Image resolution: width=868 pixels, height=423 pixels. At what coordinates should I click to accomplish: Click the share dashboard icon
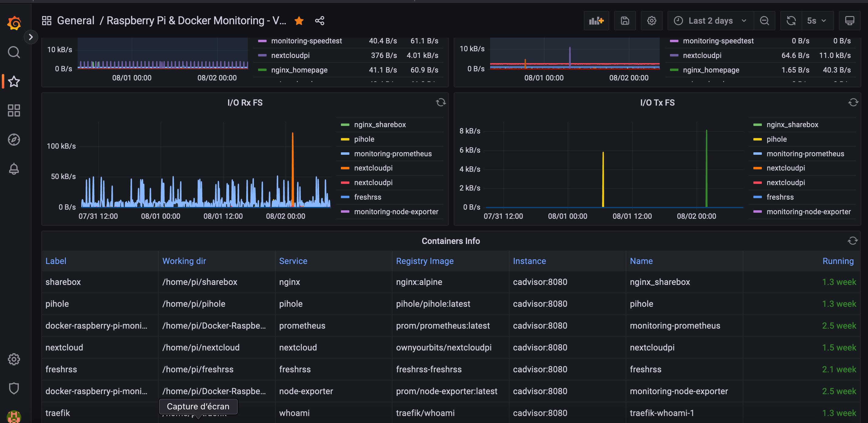click(x=319, y=21)
